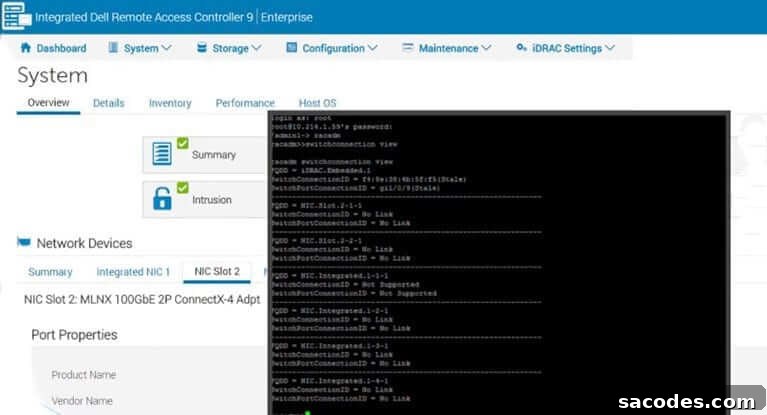
Task: Switch to the Inventory tab
Action: point(170,103)
